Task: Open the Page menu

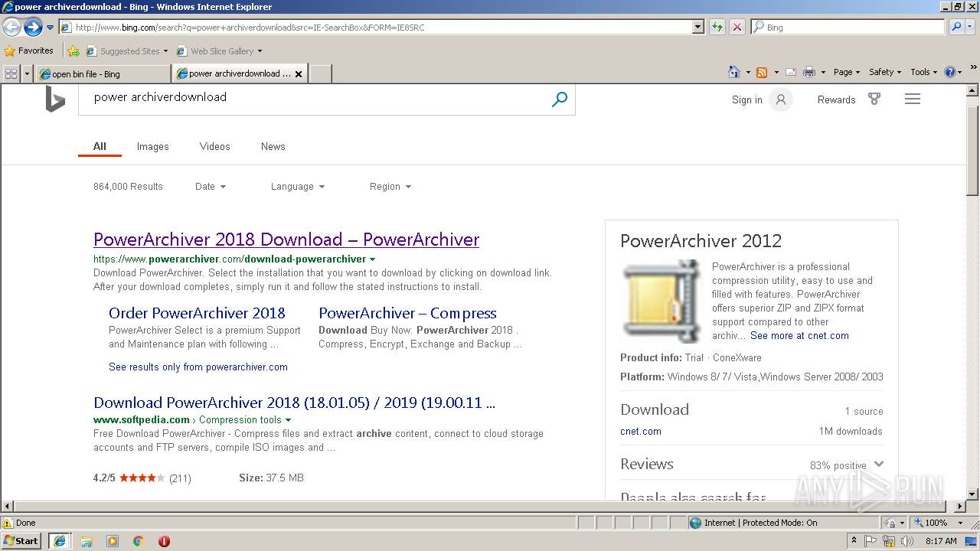Action: coord(846,72)
